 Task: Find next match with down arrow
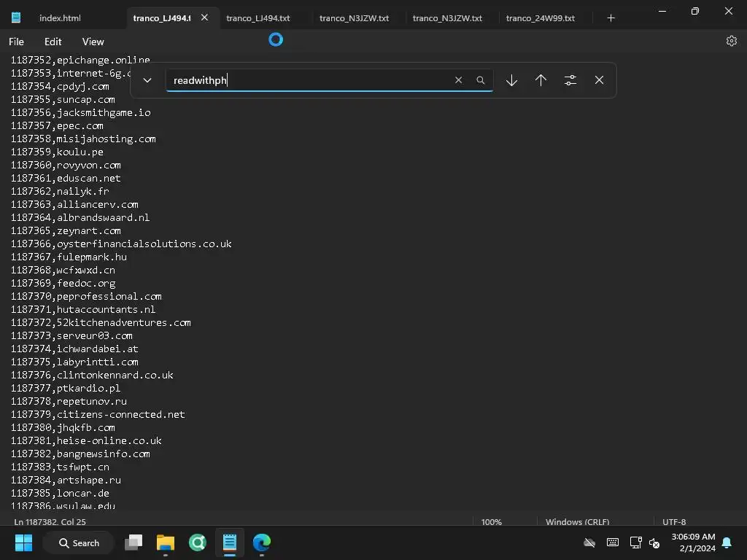[x=511, y=80]
